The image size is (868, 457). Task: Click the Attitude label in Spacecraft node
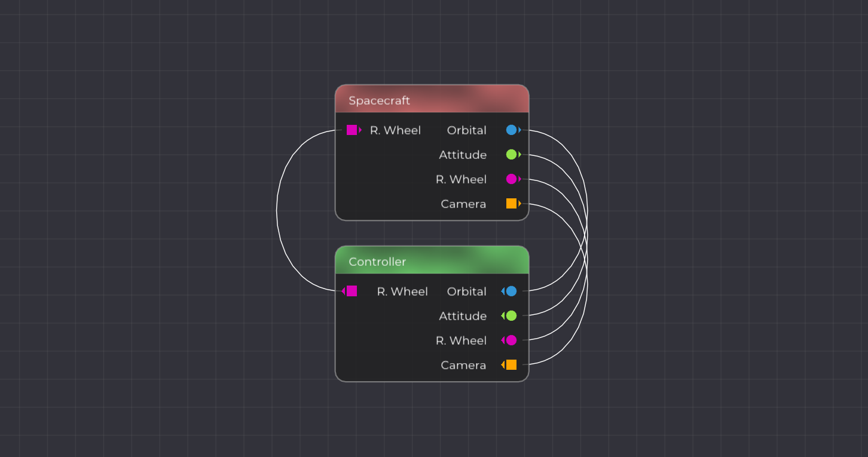pyautogui.click(x=463, y=155)
